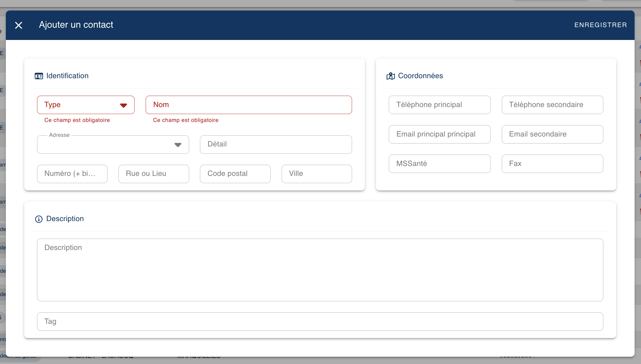Click the ENREGISTRER button
641x364 pixels.
pyautogui.click(x=600, y=25)
